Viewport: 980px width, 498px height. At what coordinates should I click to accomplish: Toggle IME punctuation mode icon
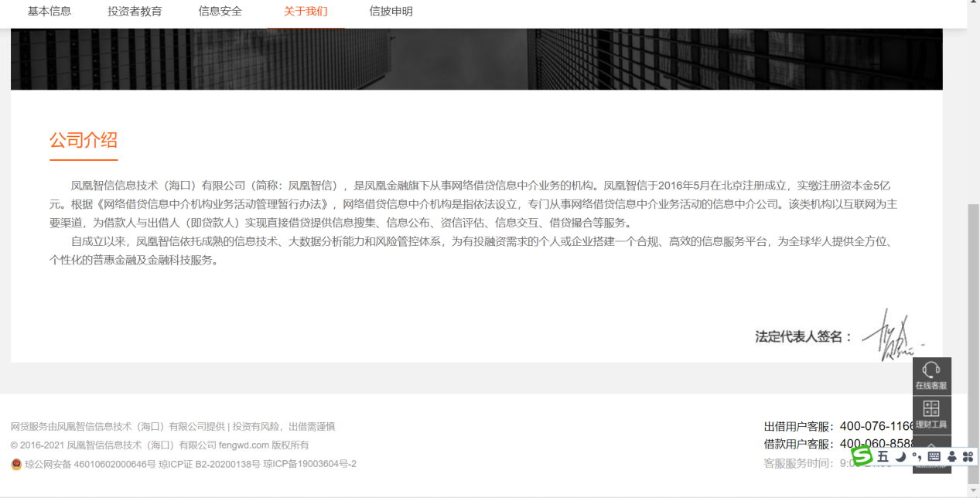pos(917,457)
